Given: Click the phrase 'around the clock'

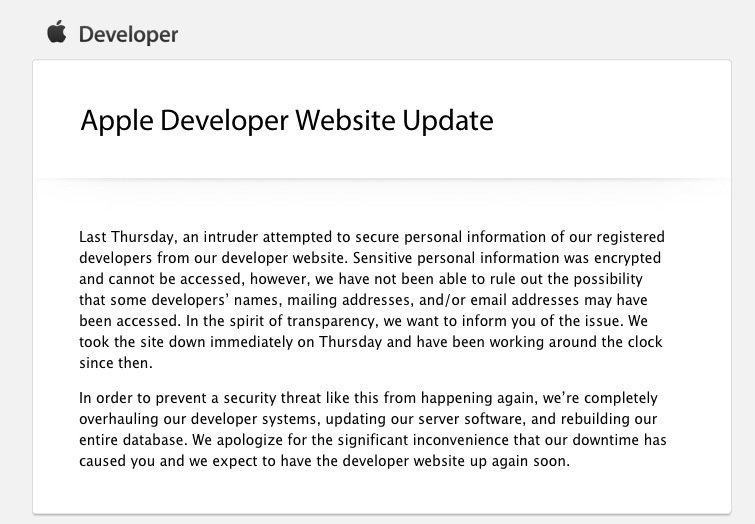Looking at the screenshot, I should pos(606,342).
